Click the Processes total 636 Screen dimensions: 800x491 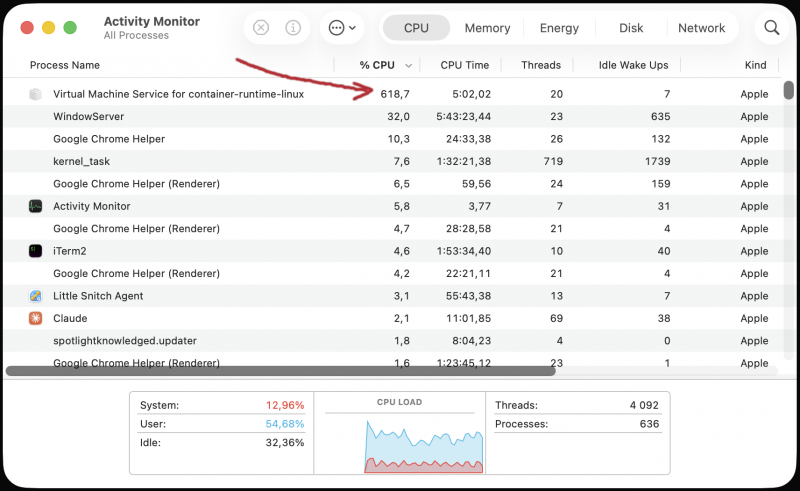pyautogui.click(x=649, y=424)
